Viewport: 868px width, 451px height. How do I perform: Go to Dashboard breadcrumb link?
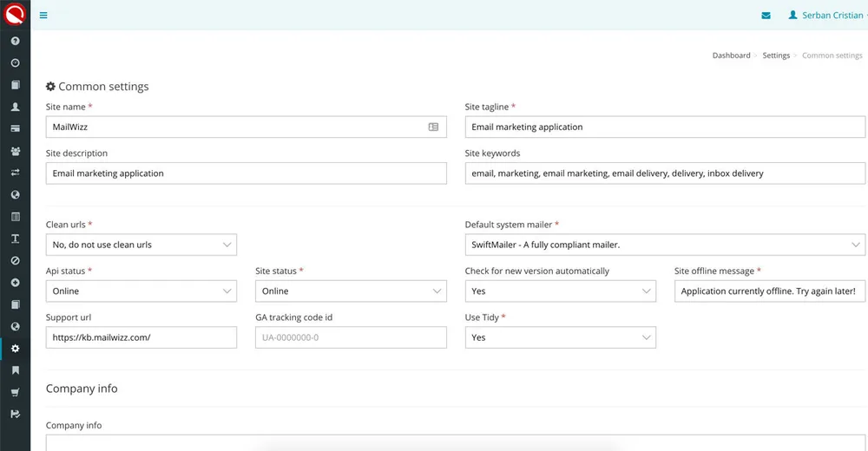pyautogui.click(x=731, y=56)
